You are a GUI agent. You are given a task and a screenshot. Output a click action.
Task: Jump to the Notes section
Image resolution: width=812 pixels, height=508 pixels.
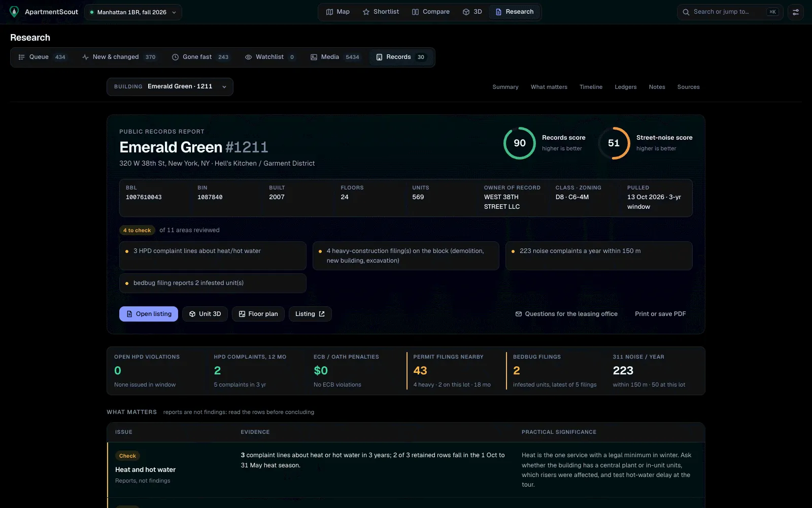[657, 87]
